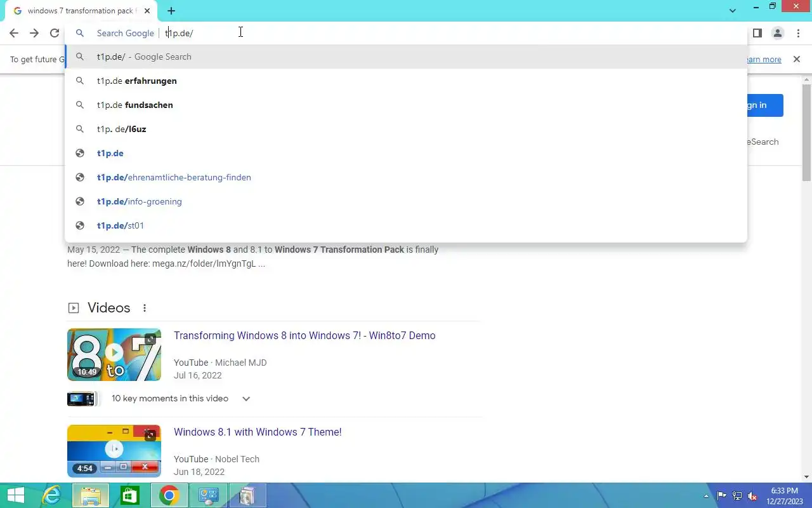Click the Videos section play icon
This screenshot has height=508, width=812.
[x=74, y=308]
